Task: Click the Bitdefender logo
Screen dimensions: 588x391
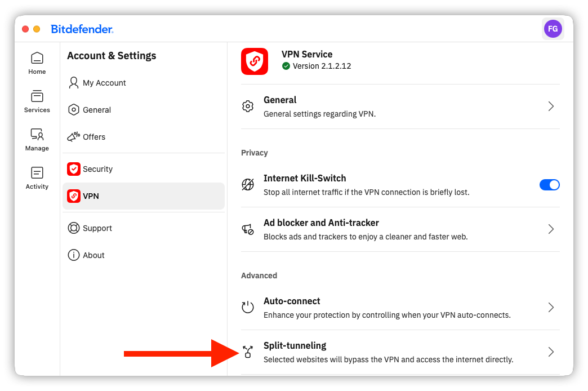Action: [82, 29]
